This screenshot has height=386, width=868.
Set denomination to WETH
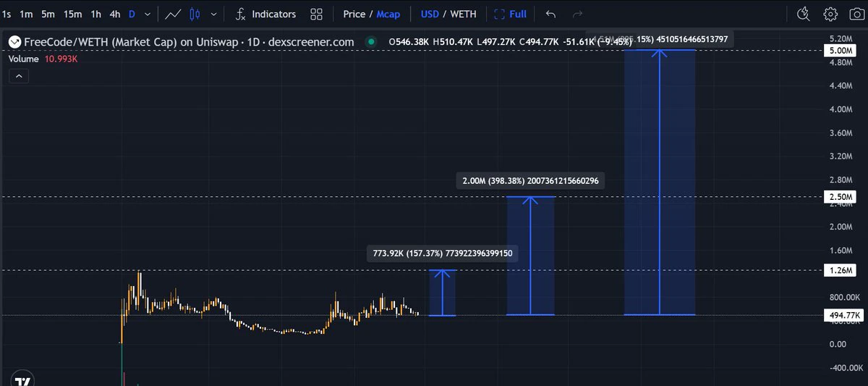click(463, 14)
